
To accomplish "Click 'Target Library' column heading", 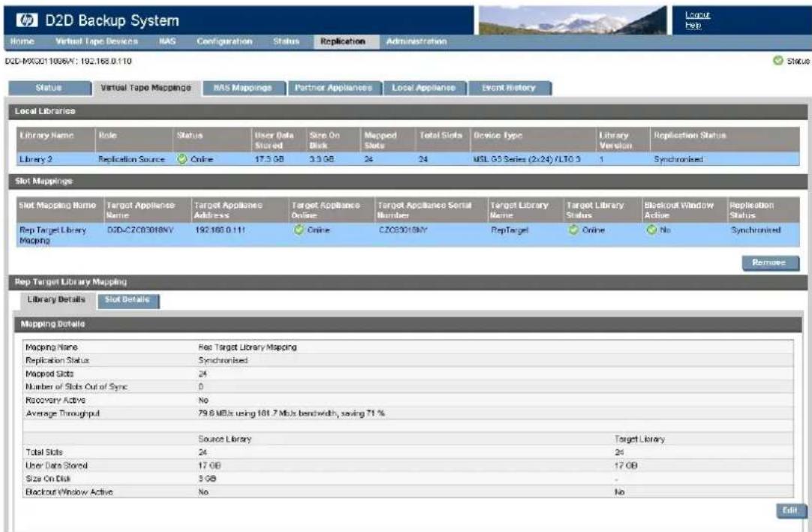I will point(639,439).
